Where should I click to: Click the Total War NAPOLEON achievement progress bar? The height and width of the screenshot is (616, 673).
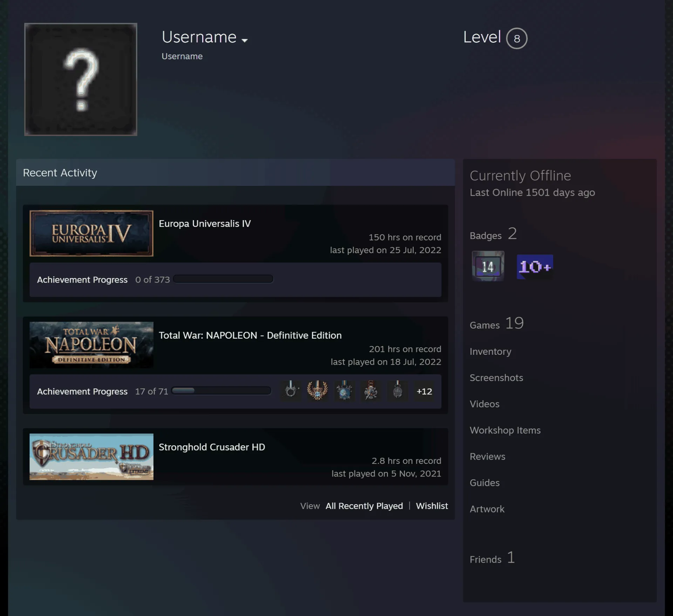pyautogui.click(x=222, y=391)
